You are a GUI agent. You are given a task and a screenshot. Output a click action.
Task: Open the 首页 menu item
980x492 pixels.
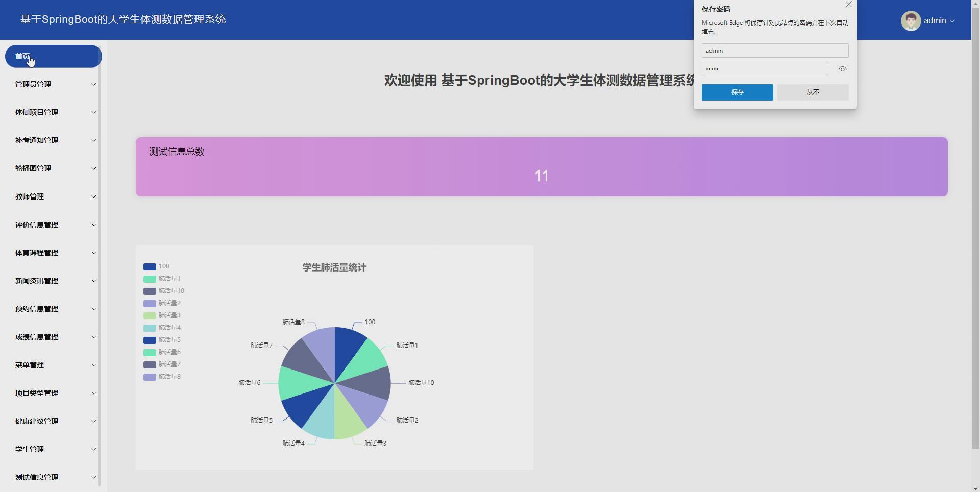tap(54, 56)
